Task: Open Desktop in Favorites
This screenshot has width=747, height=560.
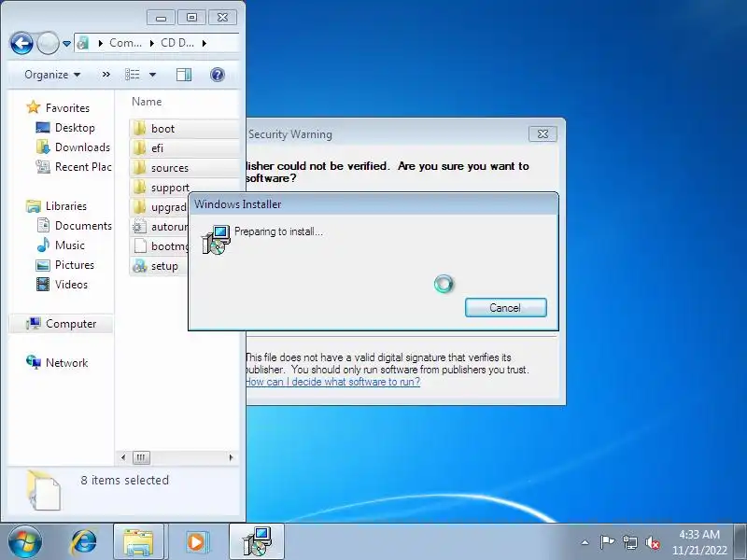Action: click(x=65, y=128)
